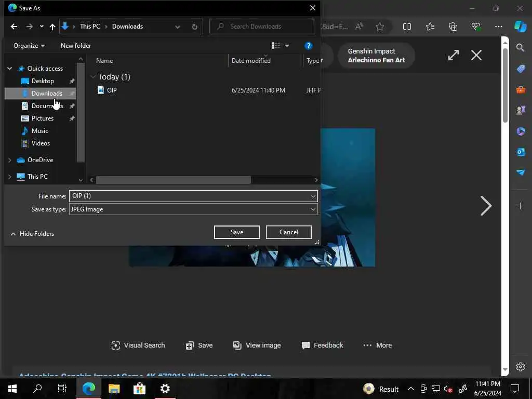Image resolution: width=532 pixels, height=399 pixels.
Task: Click the Save button in dialog
Action: click(x=237, y=232)
